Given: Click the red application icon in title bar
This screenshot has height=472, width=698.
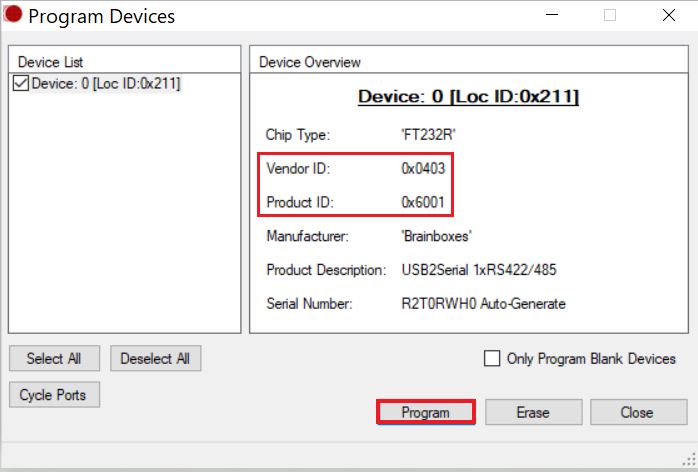Looking at the screenshot, I should [x=13, y=16].
